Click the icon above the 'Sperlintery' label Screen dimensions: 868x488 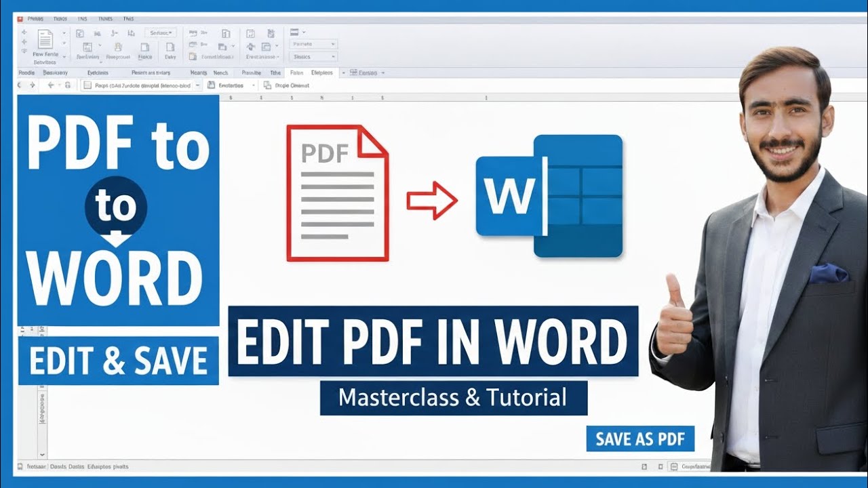[x=87, y=47]
